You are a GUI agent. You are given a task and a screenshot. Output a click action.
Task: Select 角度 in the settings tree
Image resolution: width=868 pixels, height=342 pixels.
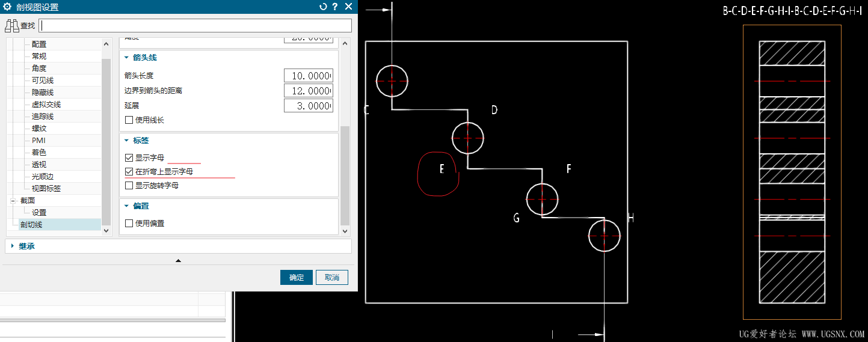click(x=39, y=68)
